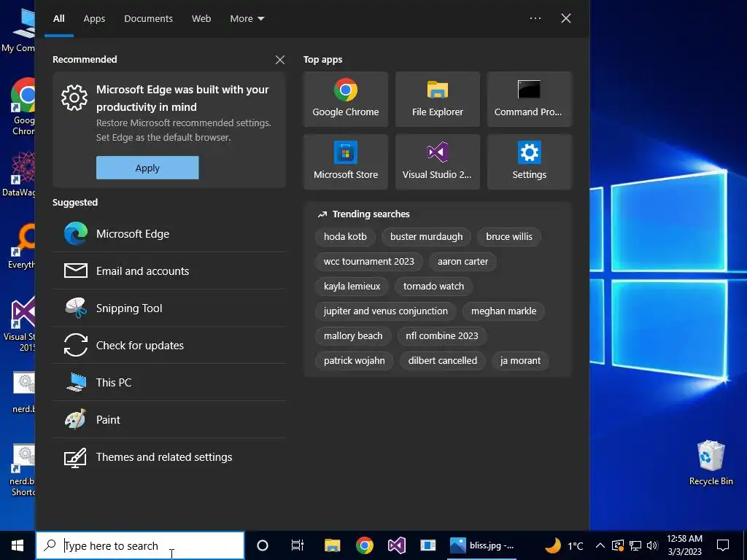Search trending topic tornado watch
The height and width of the screenshot is (560, 747).
433,286
